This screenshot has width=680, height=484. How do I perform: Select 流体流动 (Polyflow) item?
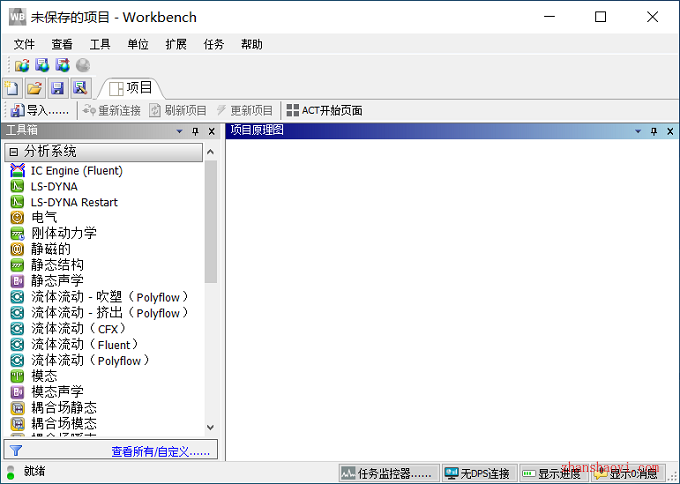[80, 360]
